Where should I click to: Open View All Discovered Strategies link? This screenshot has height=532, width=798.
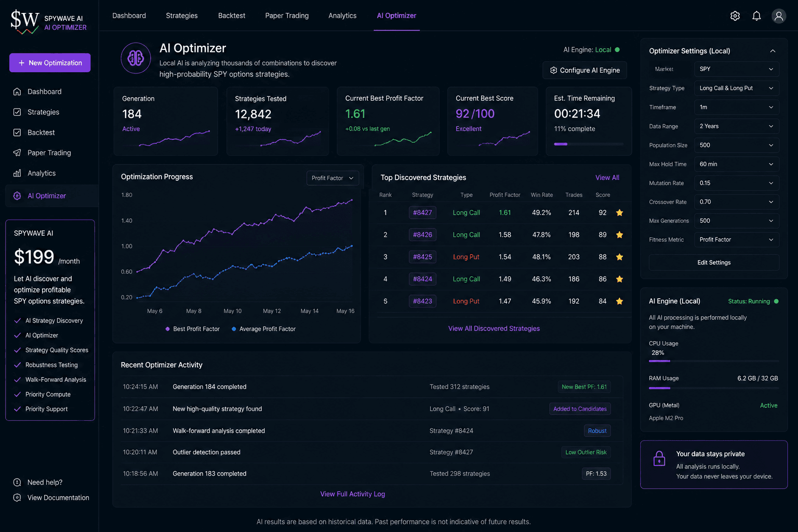(494, 328)
